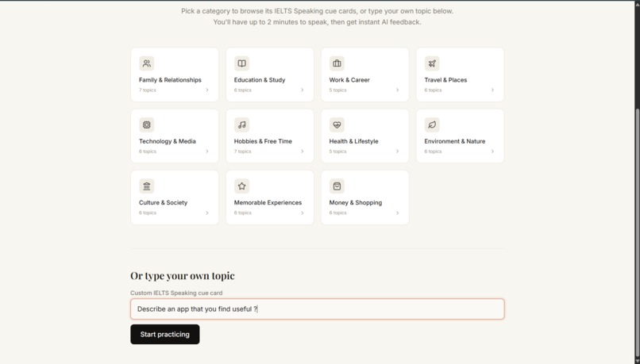Expand Health & Lifestyle using its chevron
Viewport: 640px width, 364px height.
click(x=397, y=151)
